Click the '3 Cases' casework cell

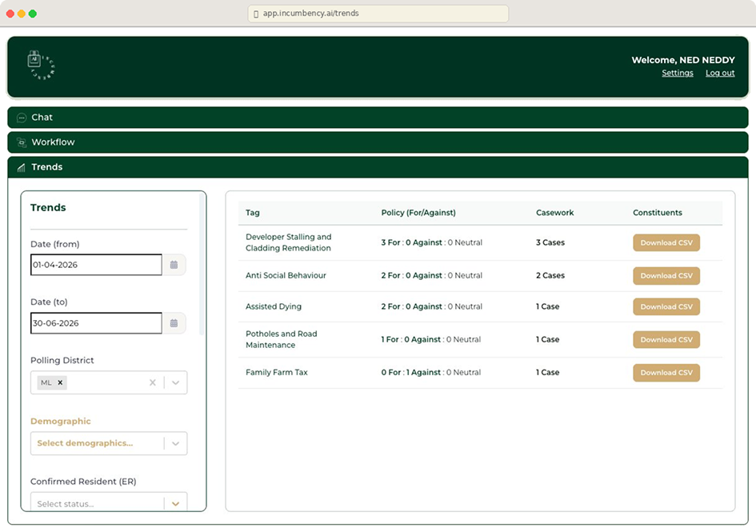[x=550, y=242]
